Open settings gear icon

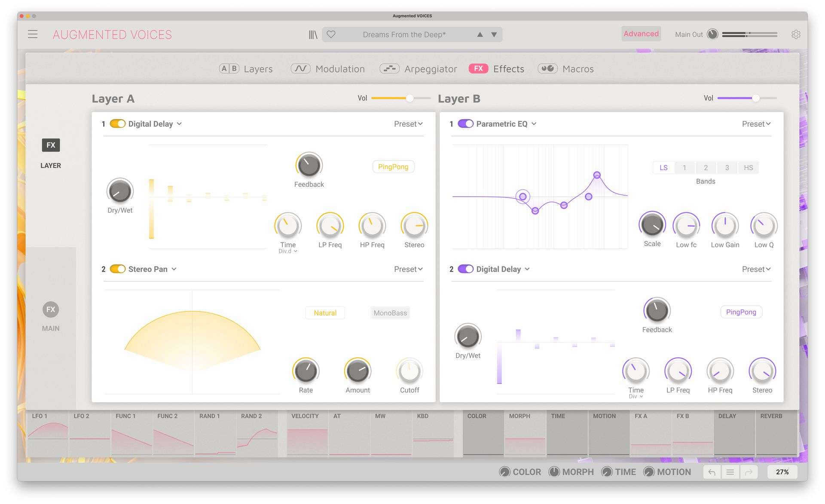point(796,34)
